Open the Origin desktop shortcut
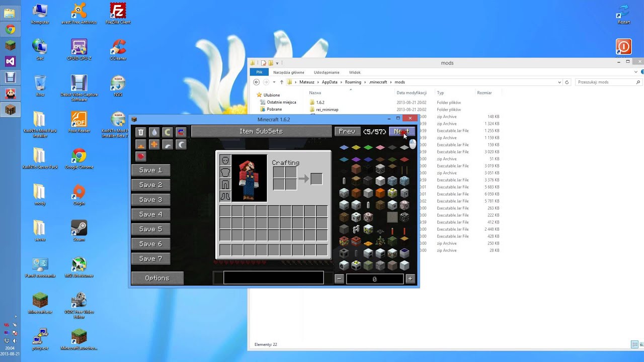Screen dimensions: 644x362 [x=79, y=195]
